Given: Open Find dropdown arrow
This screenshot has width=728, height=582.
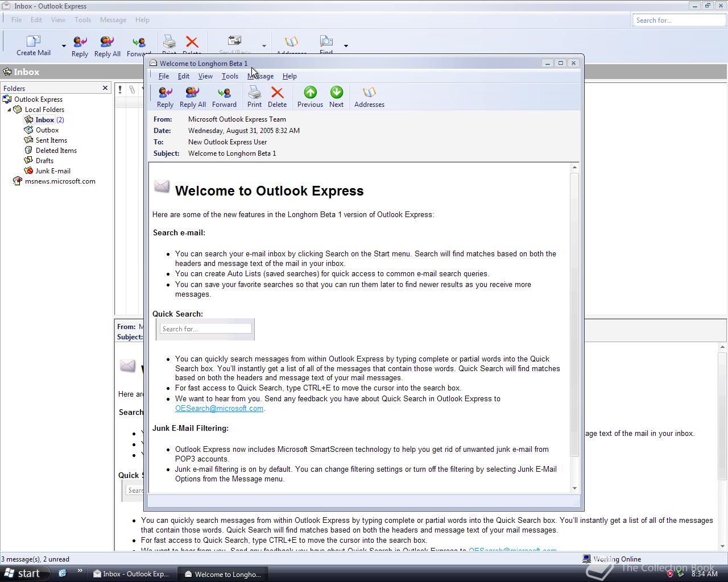Looking at the screenshot, I should [346, 46].
